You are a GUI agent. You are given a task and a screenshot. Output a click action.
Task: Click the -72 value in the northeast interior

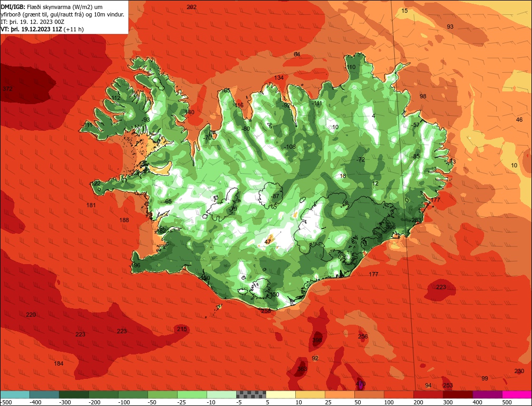[x=361, y=159]
